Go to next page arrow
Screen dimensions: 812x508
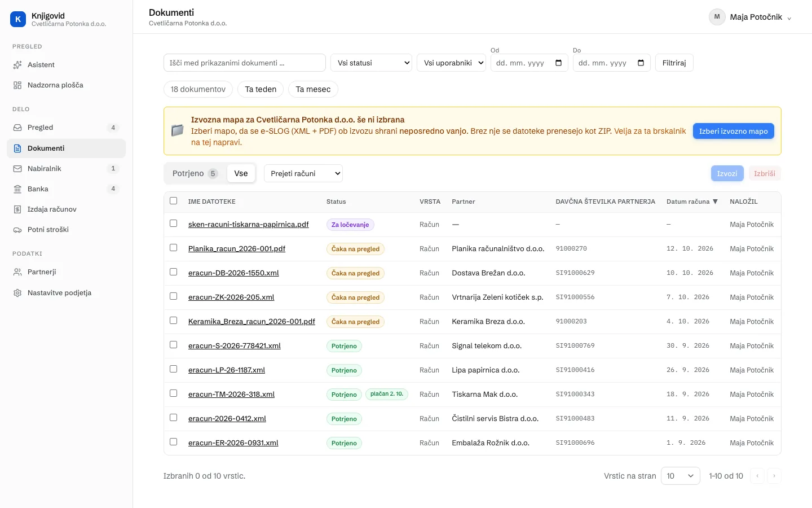tap(774, 476)
